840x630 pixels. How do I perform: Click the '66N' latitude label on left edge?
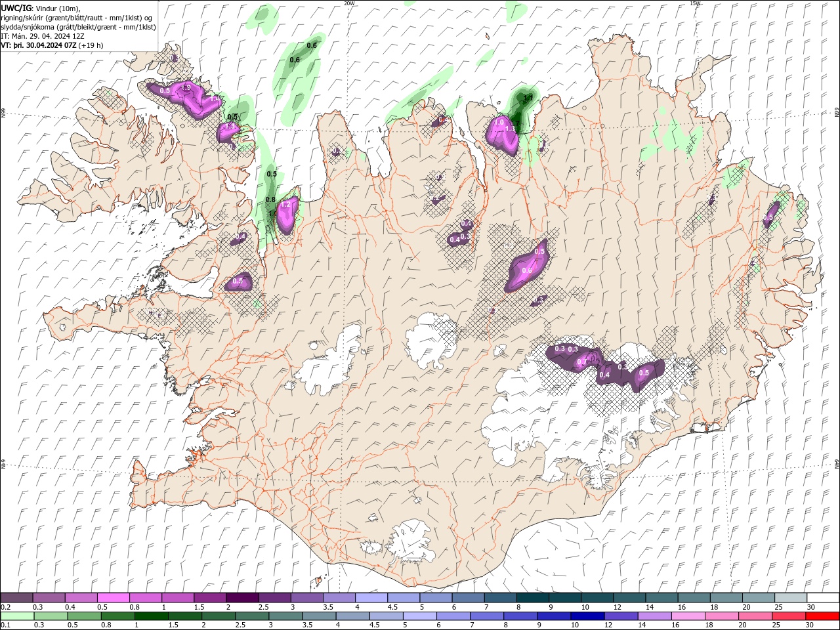pos(3,113)
